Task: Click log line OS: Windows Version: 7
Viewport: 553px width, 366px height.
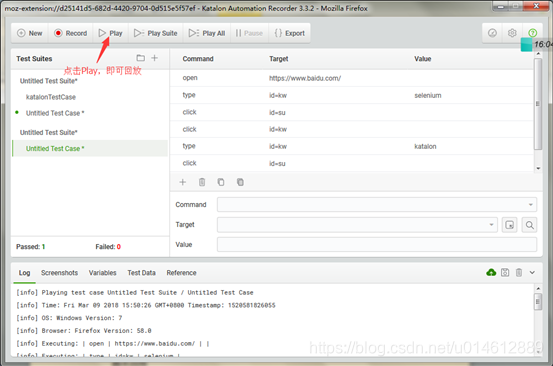Action: tap(69, 318)
